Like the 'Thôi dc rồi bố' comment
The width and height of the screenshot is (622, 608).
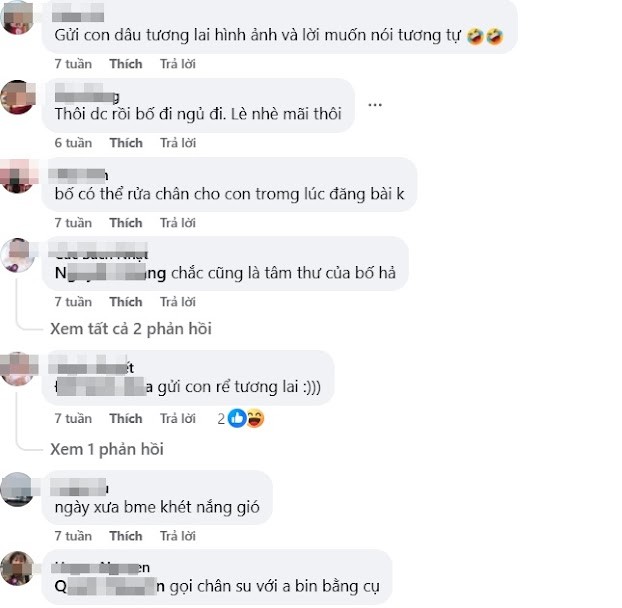(x=126, y=143)
